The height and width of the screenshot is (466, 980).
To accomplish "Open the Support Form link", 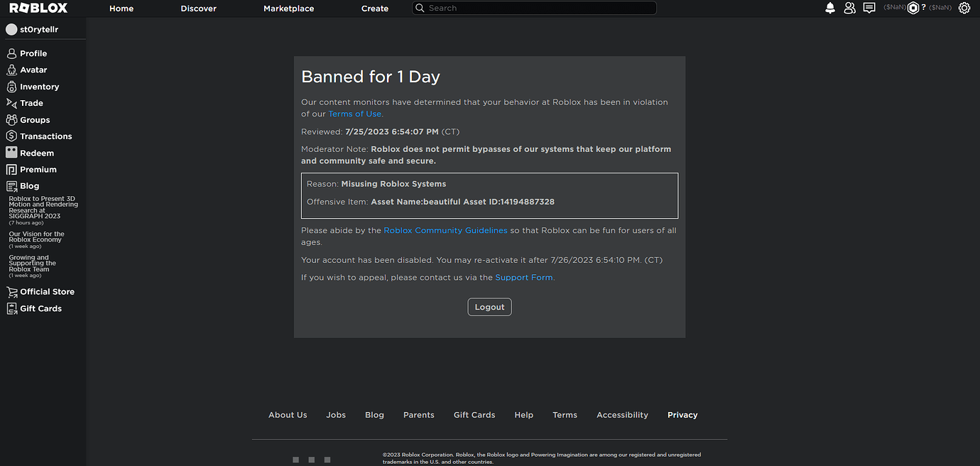I will click(x=524, y=278).
